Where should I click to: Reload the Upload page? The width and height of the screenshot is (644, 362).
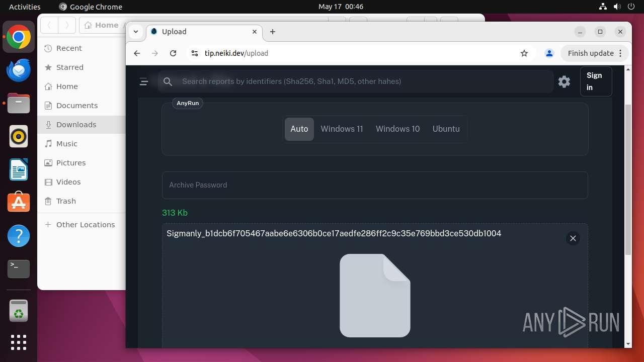click(x=173, y=53)
